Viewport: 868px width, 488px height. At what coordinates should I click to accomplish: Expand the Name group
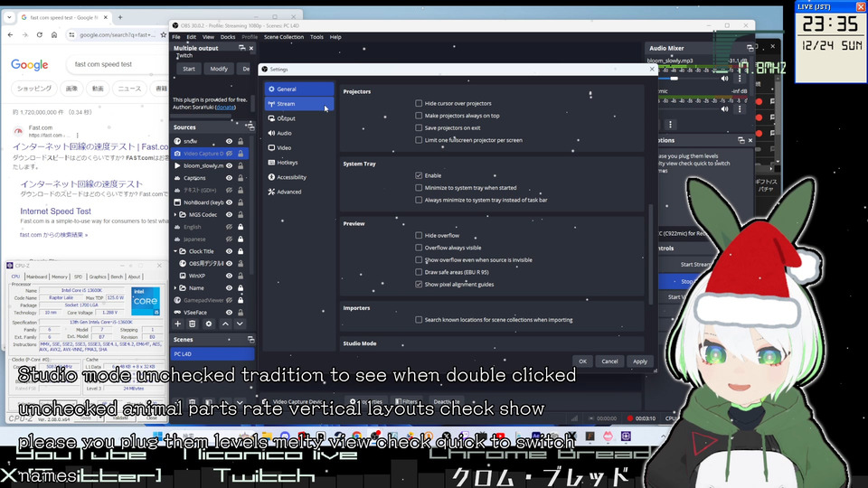[x=175, y=288]
